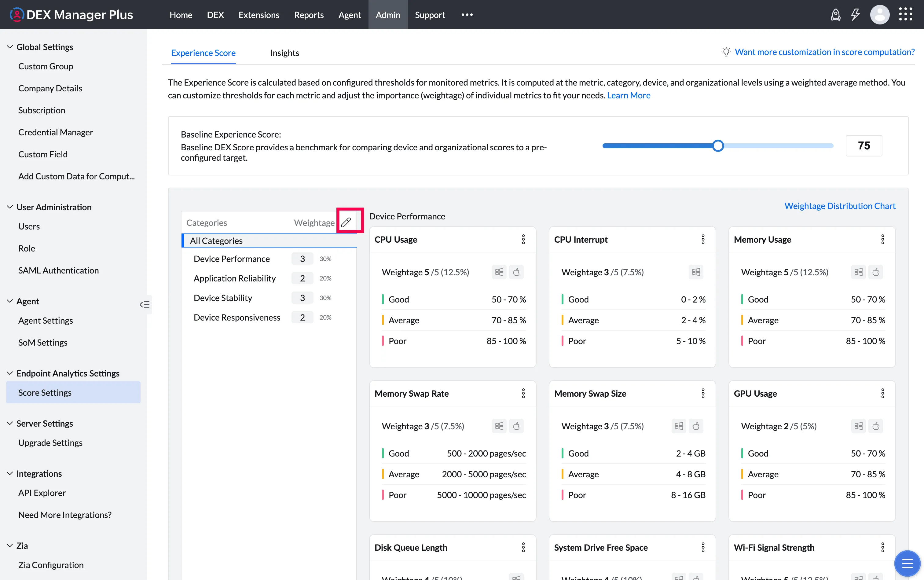This screenshot has width=924, height=580.
Task: Open the API Explorer page
Action: click(42, 493)
